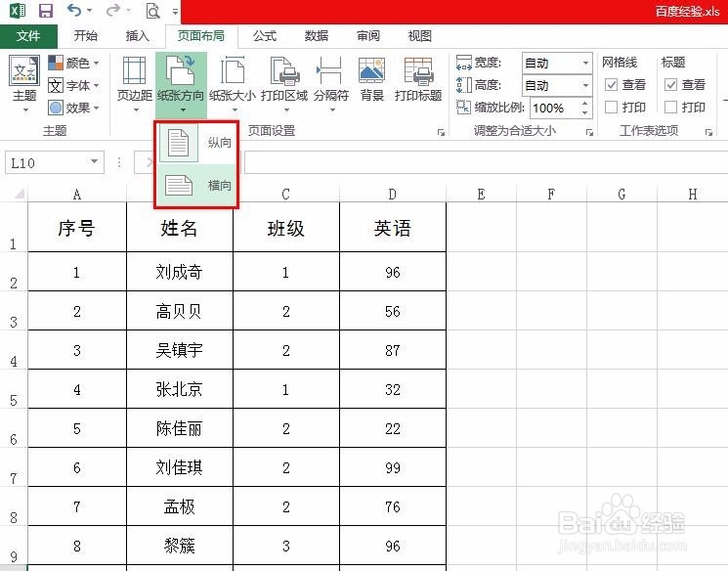
Task: Open the 调整为合适大小 dialog launcher
Action: tap(589, 132)
